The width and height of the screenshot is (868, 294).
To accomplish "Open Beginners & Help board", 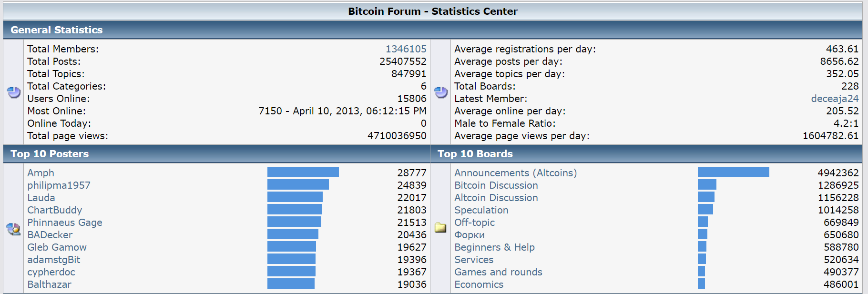I will pos(494,247).
